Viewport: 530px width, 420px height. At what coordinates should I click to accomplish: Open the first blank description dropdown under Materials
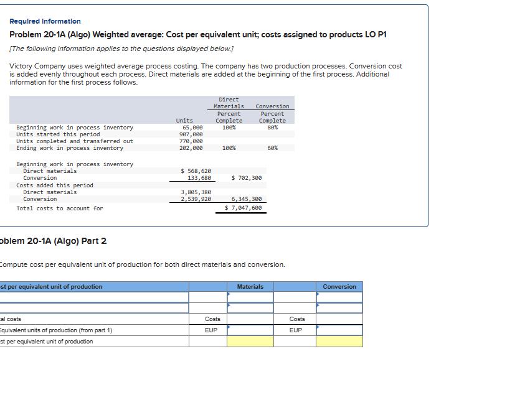click(250, 297)
